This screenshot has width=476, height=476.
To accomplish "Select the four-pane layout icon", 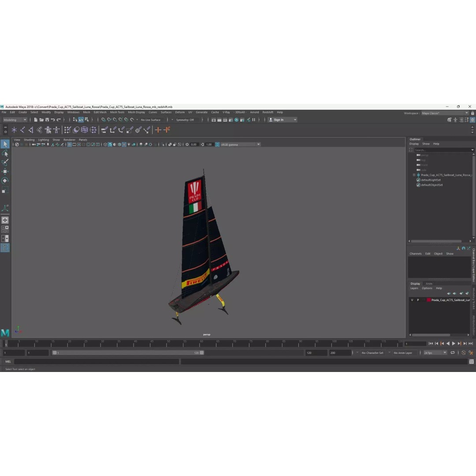I will click(x=5, y=229).
